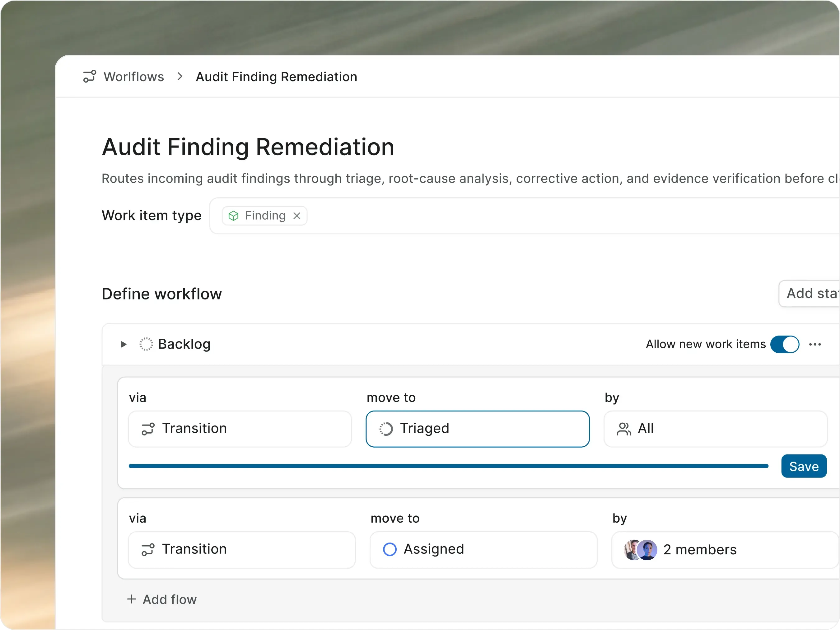Click the workflow description text
The image size is (840, 630).
tap(470, 179)
